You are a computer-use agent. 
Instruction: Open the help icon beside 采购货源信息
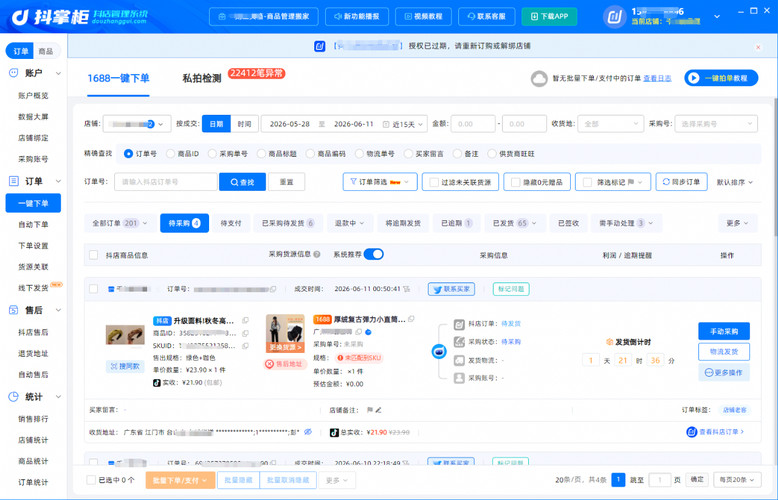point(317,254)
